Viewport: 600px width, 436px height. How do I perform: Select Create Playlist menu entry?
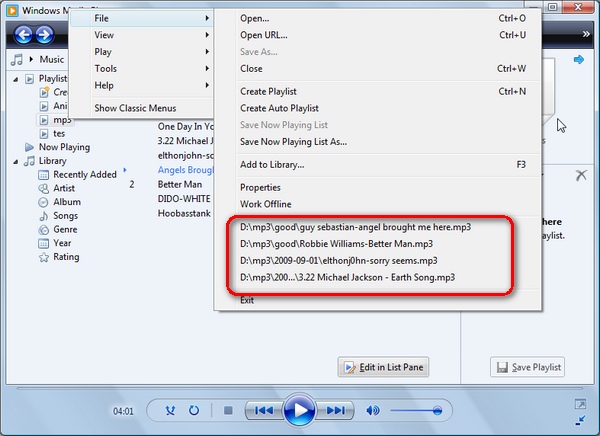coord(378,91)
